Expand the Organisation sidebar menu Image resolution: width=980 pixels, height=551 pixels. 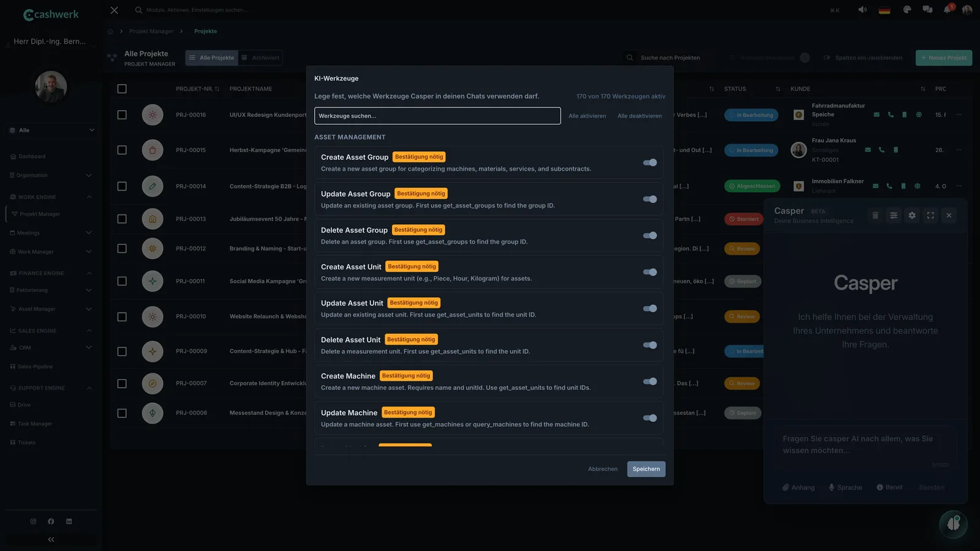pyautogui.click(x=51, y=175)
